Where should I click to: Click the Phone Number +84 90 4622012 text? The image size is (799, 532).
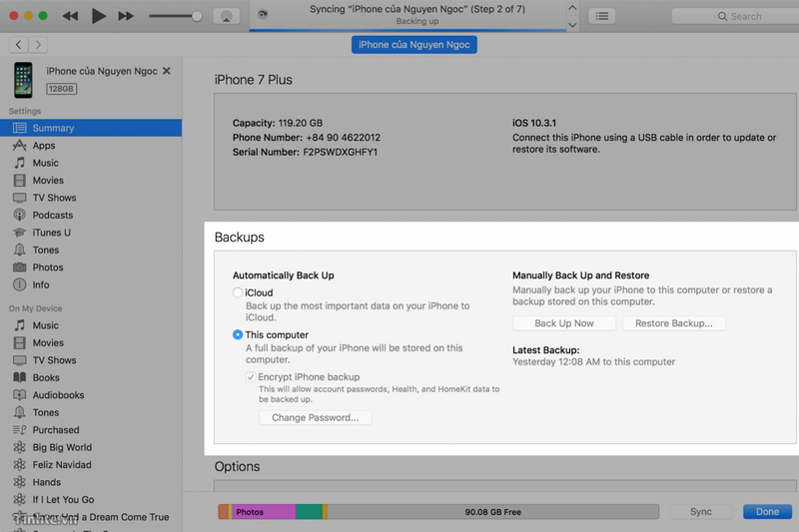point(307,138)
